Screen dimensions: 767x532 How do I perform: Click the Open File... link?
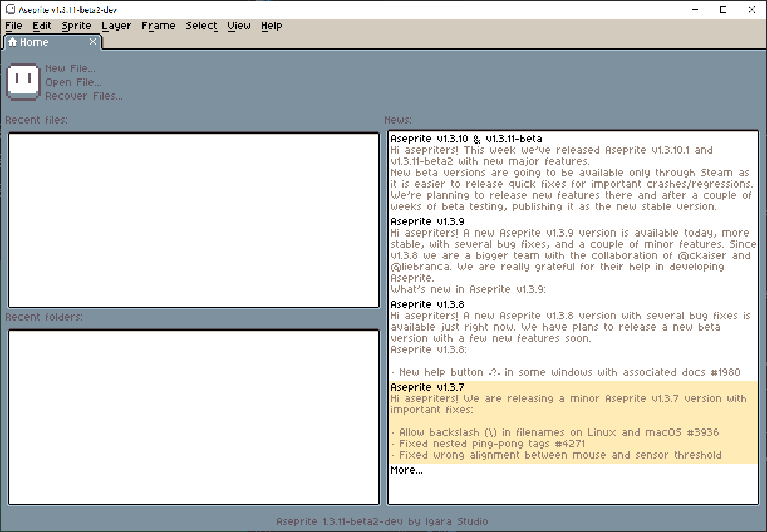73,82
